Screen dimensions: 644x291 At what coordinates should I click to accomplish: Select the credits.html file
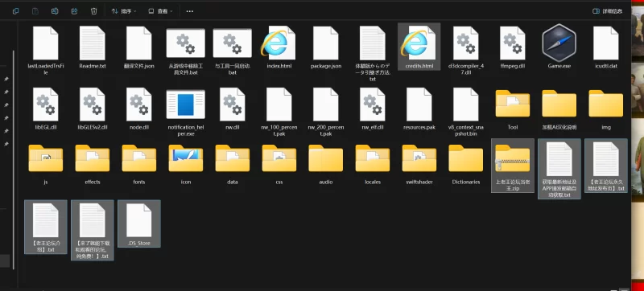click(419, 47)
